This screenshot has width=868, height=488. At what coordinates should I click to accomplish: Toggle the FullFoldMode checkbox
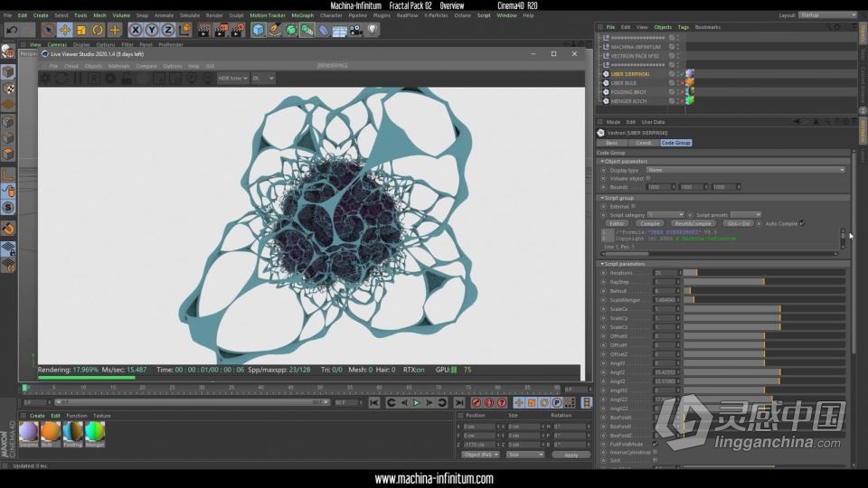tap(656, 444)
